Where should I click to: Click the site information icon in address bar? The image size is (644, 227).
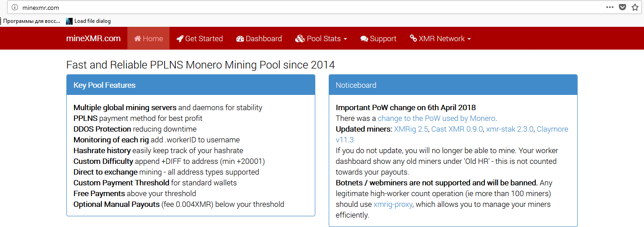[15, 7]
